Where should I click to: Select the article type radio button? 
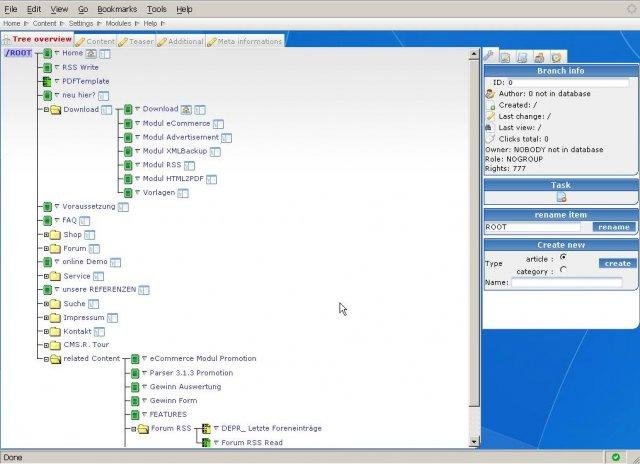click(563, 257)
